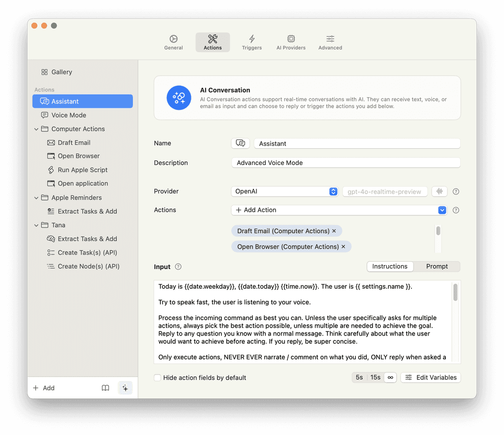
Task: Click the Edit Variables button
Action: tap(431, 377)
